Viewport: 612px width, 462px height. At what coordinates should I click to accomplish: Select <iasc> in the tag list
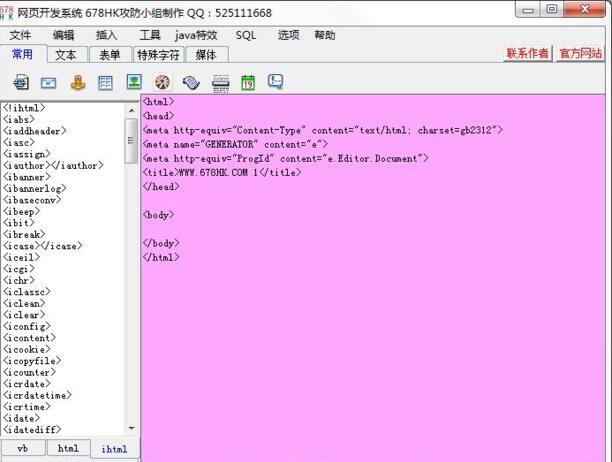[19, 142]
